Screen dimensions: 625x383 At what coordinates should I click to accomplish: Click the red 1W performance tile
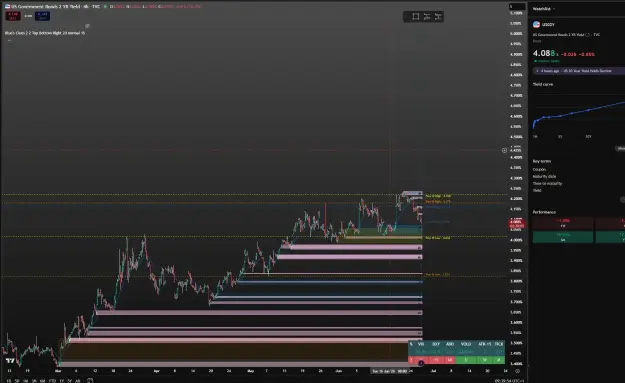563,223
